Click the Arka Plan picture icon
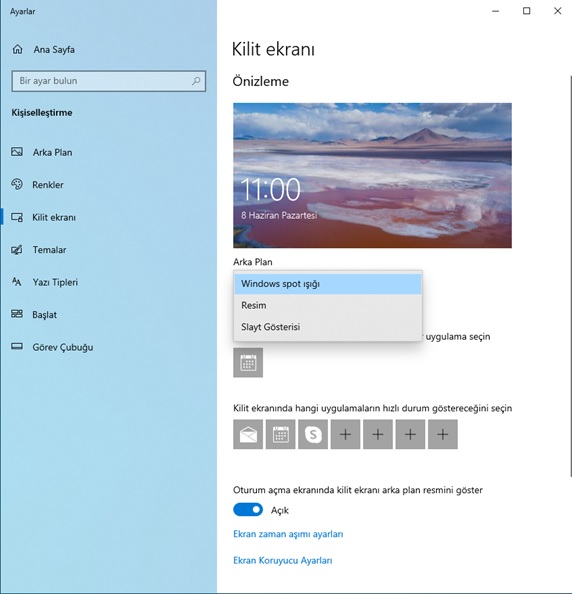The height and width of the screenshot is (594, 572). click(x=17, y=152)
